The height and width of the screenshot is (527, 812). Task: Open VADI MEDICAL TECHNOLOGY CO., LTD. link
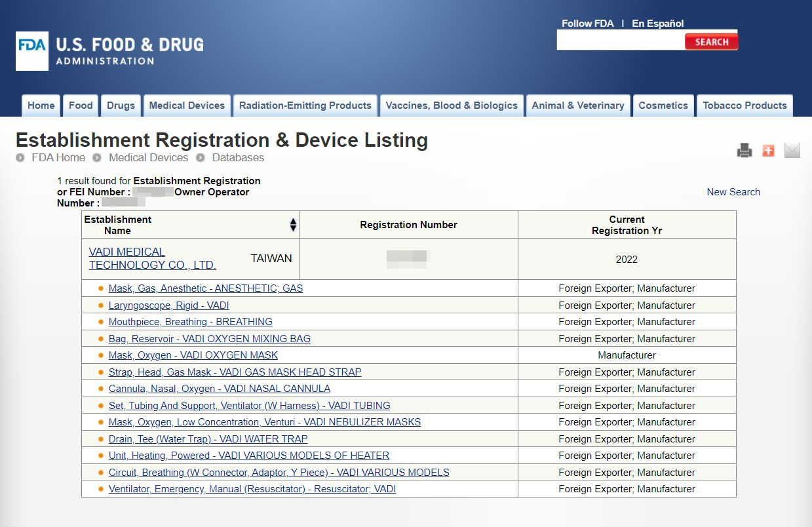[x=152, y=258]
